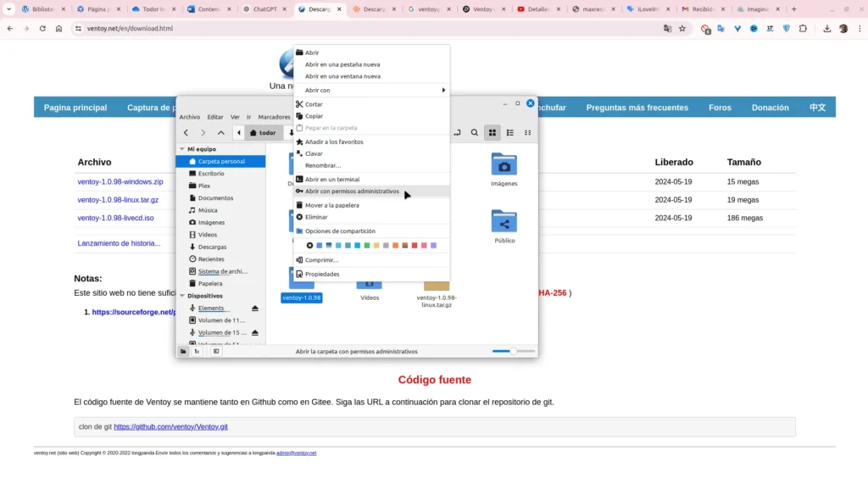Select Papelera in the sidebar
The image size is (868, 489).
pyautogui.click(x=220, y=283)
